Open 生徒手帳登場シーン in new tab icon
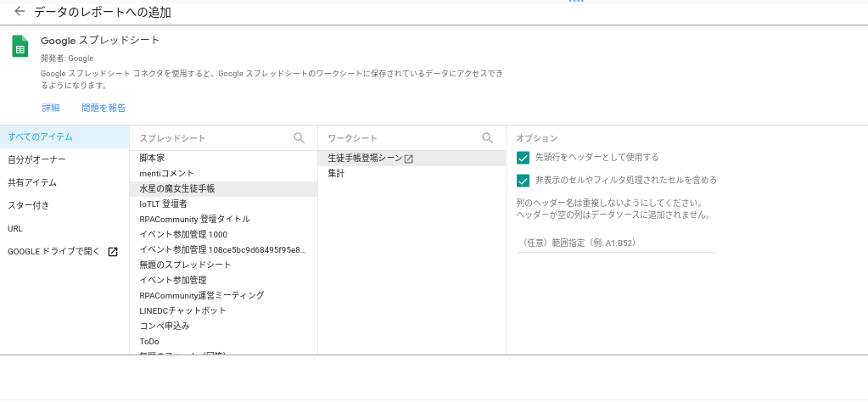This screenshot has width=868, height=402. (409, 159)
